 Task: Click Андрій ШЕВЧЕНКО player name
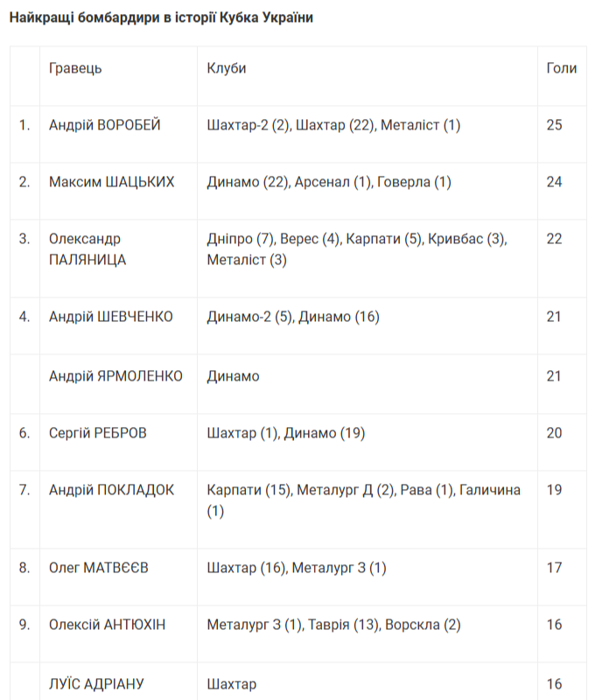pos(111,317)
